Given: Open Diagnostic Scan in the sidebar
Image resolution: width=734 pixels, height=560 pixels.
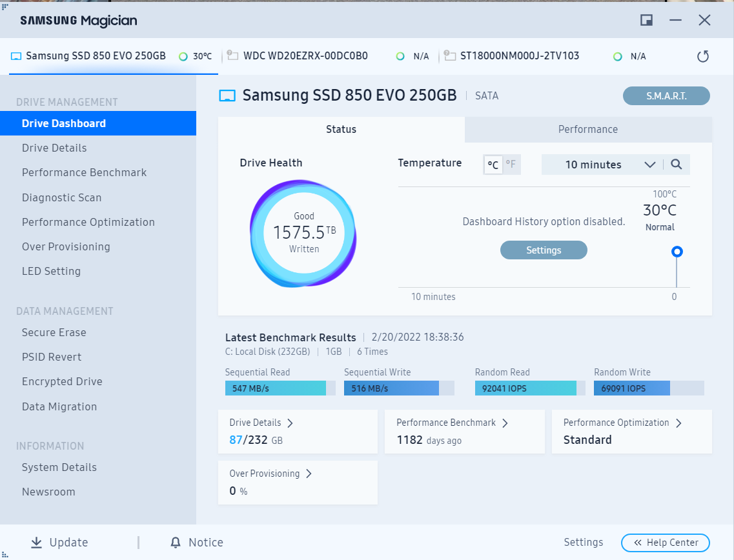Looking at the screenshot, I should tap(61, 197).
